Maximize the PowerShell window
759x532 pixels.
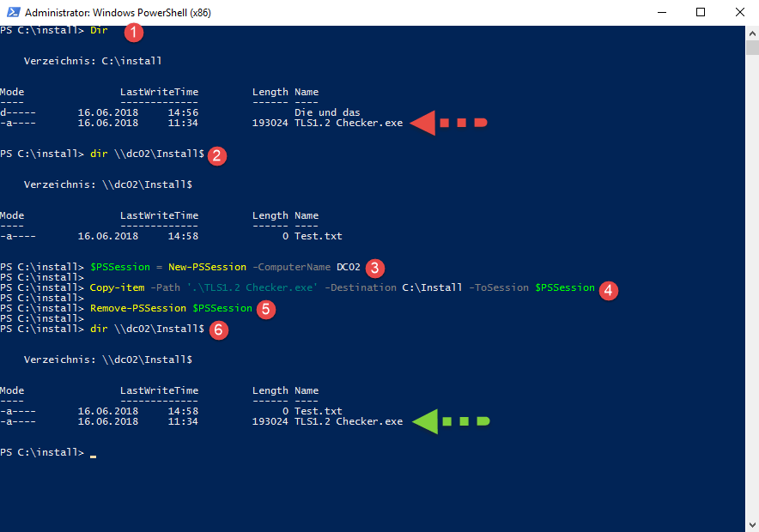click(x=700, y=13)
